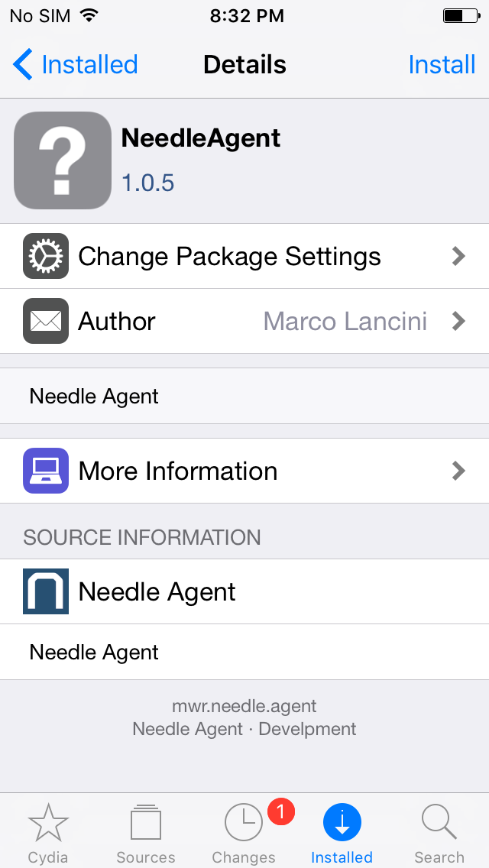This screenshot has height=868, width=489.
Task: Tap the Needle Agent source logo icon
Action: click(46, 591)
